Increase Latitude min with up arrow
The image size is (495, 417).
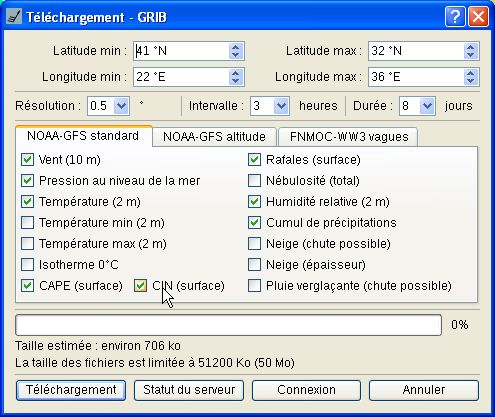235,47
